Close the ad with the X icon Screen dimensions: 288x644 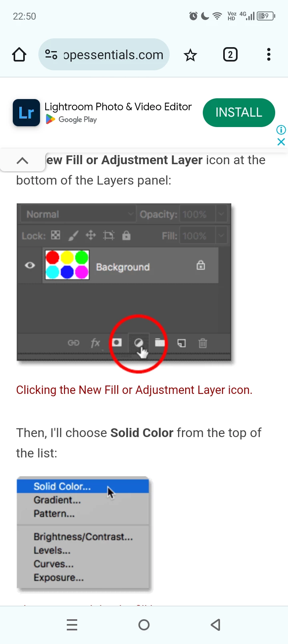[281, 142]
